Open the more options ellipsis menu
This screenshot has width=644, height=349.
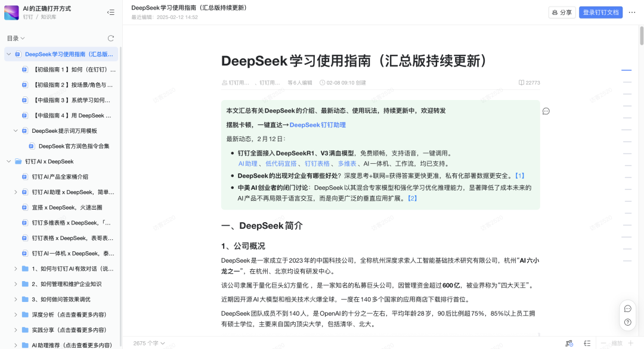point(632,13)
